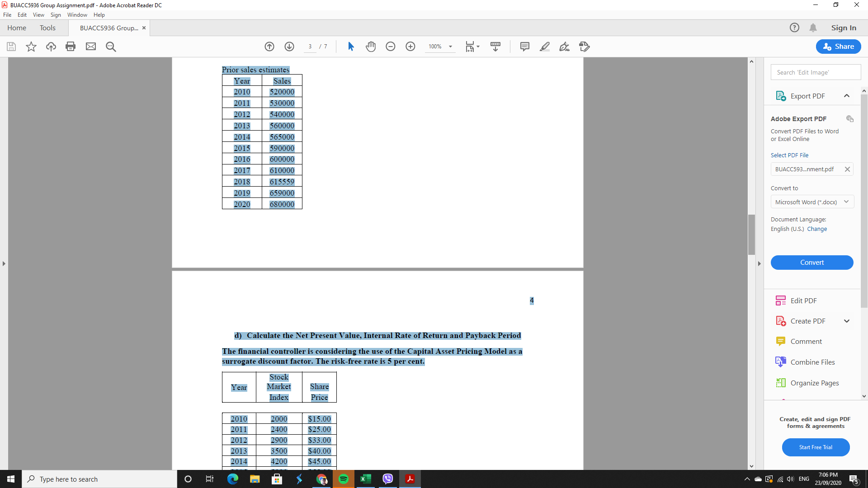Switch to the Selection tool
This screenshot has height=488, width=868.
point(351,47)
